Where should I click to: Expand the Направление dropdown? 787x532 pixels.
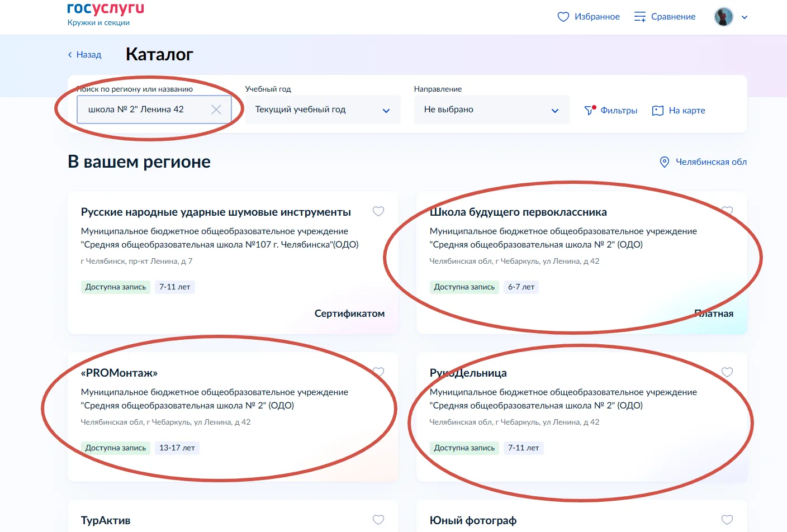pos(492,110)
